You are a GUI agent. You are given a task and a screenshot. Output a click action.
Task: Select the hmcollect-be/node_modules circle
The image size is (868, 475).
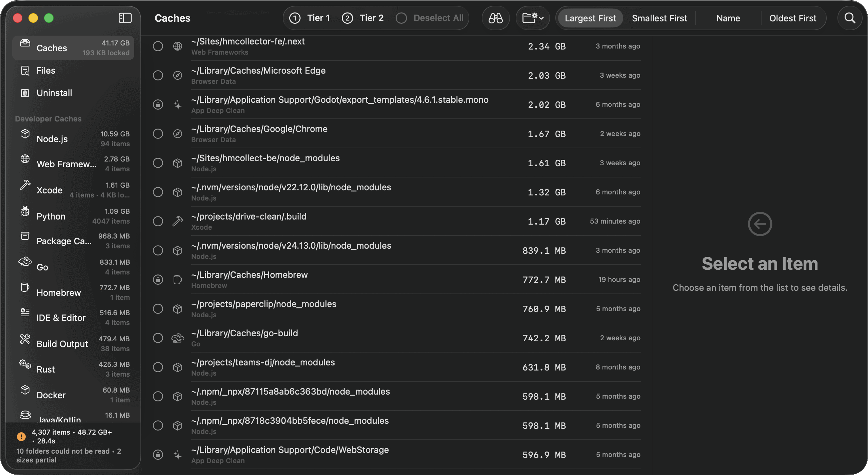click(x=158, y=163)
